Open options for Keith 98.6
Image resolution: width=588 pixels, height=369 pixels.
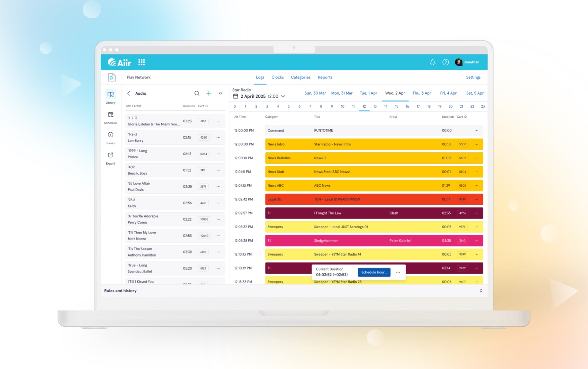[x=218, y=203]
